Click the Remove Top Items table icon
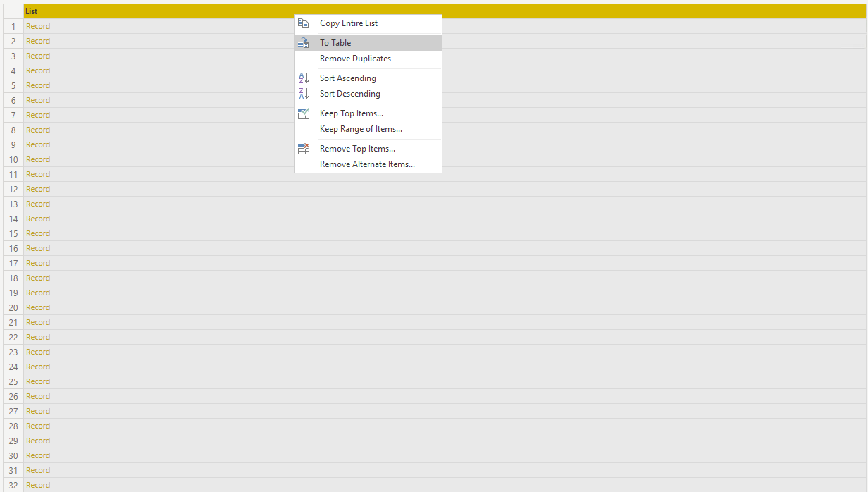Screen dimensions: 868x492 point(304,148)
